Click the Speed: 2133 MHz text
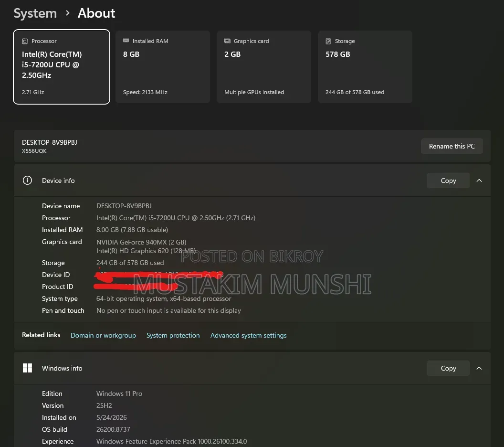 [145, 92]
